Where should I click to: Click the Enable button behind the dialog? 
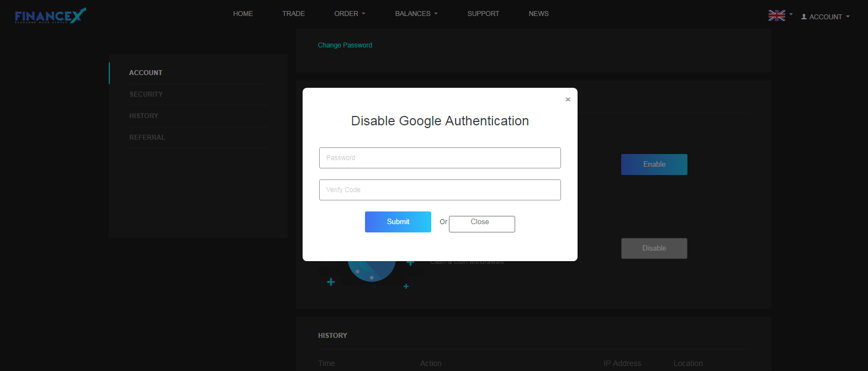pos(654,165)
